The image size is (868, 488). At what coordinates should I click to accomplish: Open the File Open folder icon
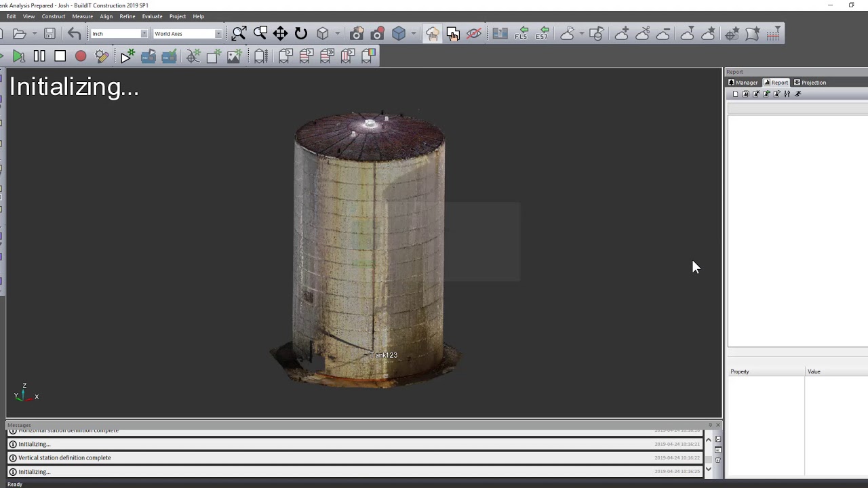(19, 33)
